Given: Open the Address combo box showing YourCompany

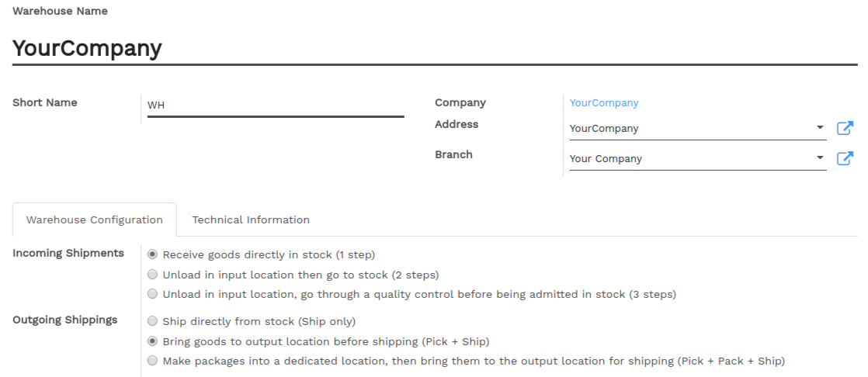Looking at the screenshot, I should coord(697,128).
